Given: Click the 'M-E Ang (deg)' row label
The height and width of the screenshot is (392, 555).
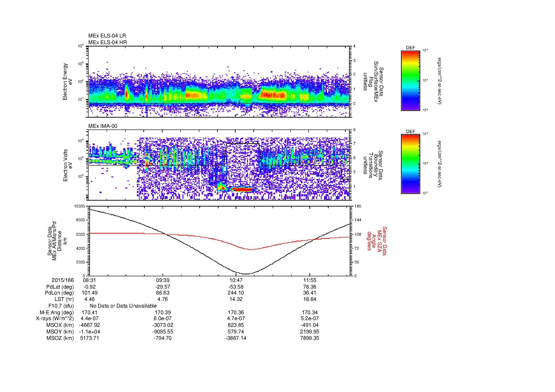Looking at the screenshot, I should 56,313.
